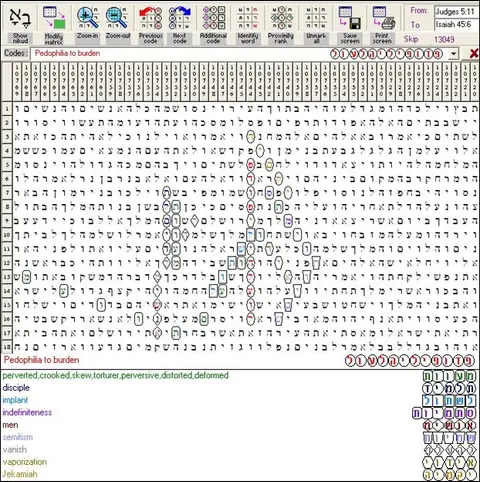Screen dimensions: 480x482
Task: Select the 'disciple' code entry
Action: 16,388
